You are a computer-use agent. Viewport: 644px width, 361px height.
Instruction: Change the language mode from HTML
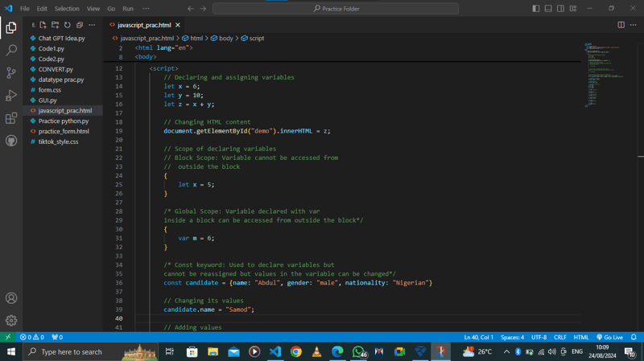tap(580, 337)
